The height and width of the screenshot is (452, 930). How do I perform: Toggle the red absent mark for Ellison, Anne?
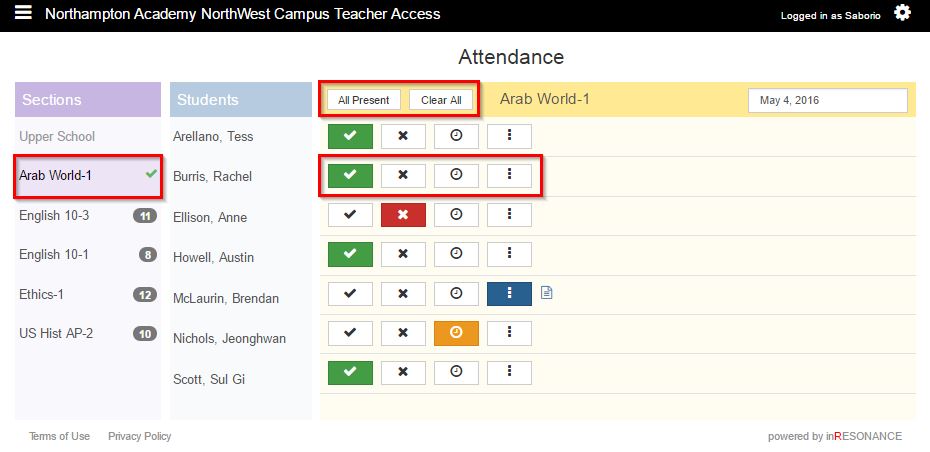[403, 214]
